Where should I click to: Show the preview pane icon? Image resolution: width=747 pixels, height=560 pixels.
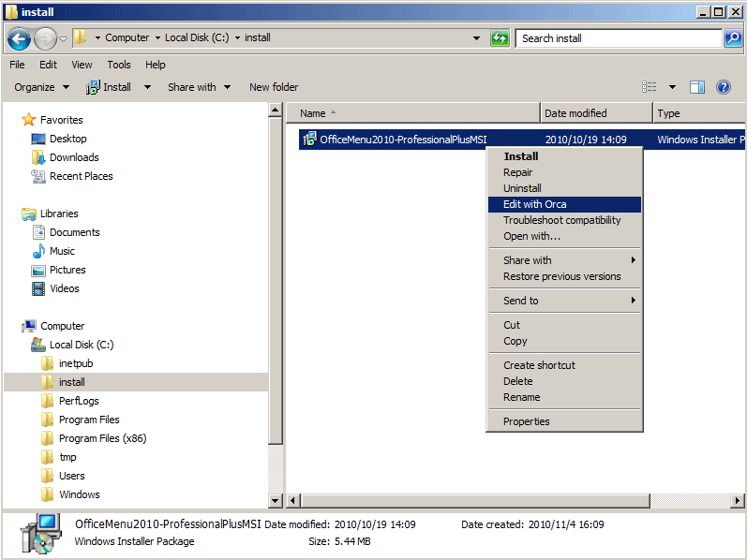coord(697,87)
